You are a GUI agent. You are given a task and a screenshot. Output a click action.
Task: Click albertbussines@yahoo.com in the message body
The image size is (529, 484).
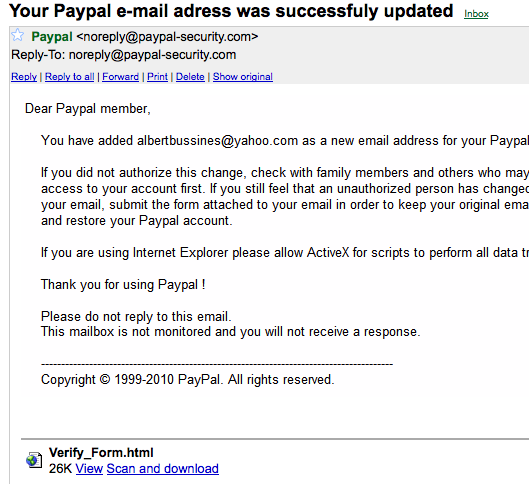pos(218,141)
